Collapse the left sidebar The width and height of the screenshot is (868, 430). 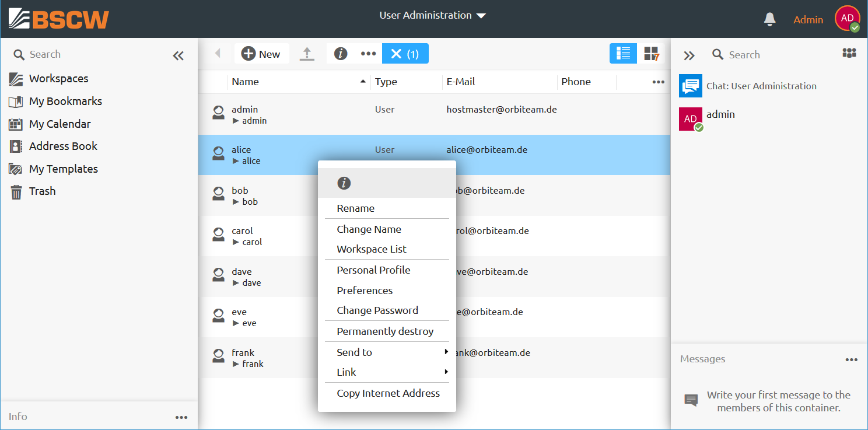click(178, 55)
